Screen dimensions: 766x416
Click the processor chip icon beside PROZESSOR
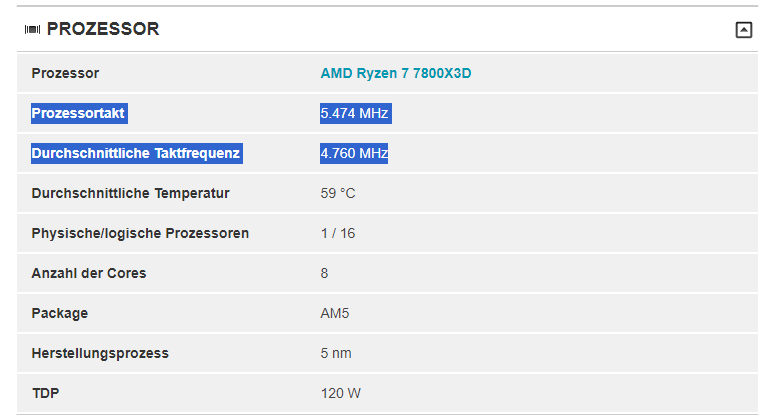(x=32, y=30)
